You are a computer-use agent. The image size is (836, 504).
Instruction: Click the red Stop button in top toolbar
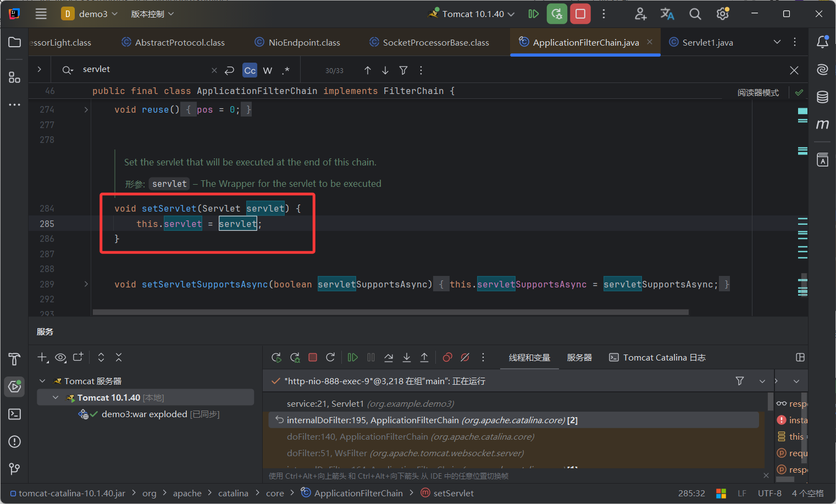click(x=580, y=14)
